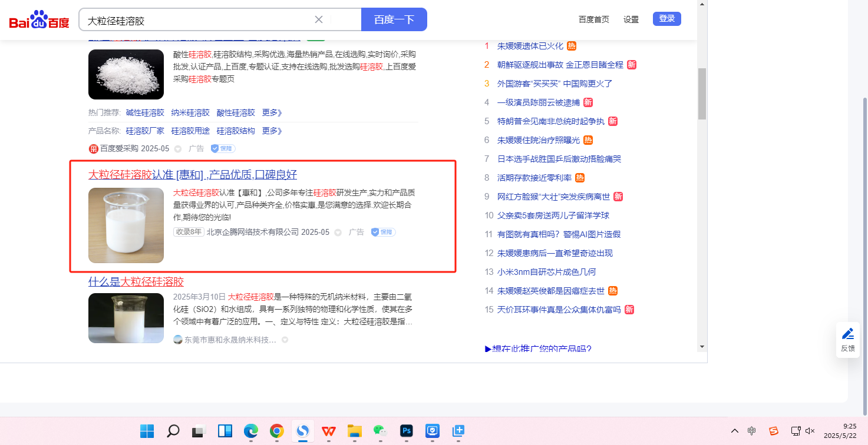The height and width of the screenshot is (445, 868).
Task: Open Google Chrome from the taskbar
Action: (x=276, y=431)
